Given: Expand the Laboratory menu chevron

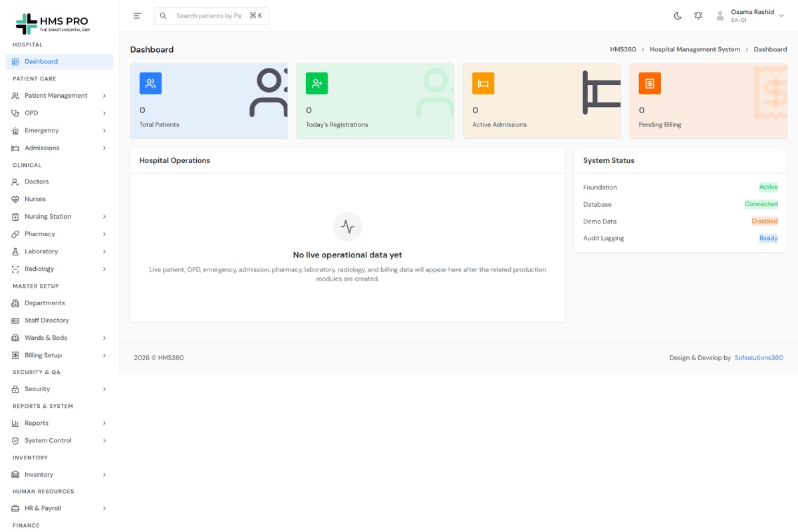Looking at the screenshot, I should 104,251.
